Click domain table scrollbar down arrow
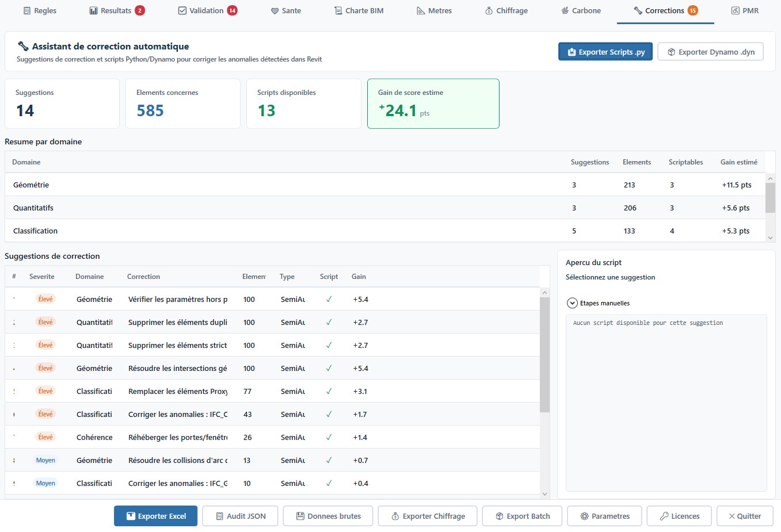This screenshot has height=532, width=781. click(770, 238)
